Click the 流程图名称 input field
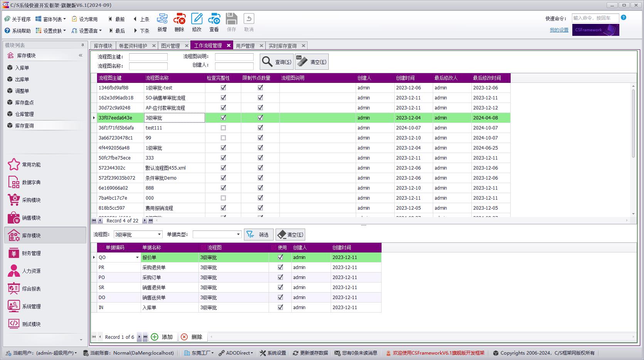This screenshot has height=360, width=644. tap(148, 66)
